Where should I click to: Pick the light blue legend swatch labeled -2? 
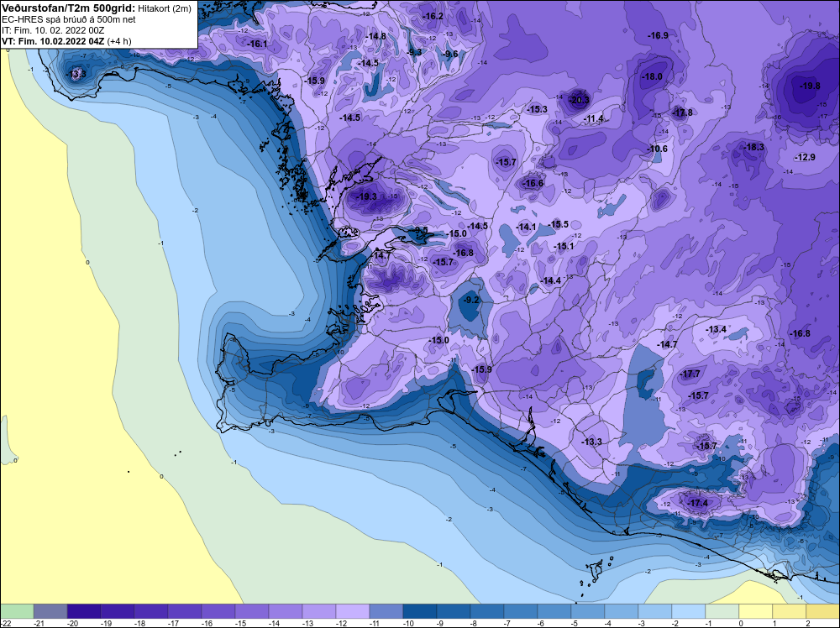pos(689,611)
